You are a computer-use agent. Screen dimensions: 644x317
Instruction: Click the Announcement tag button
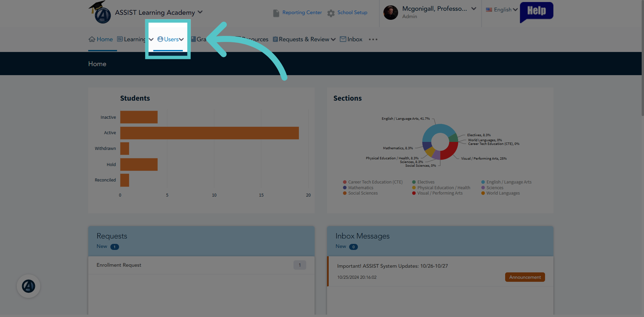525,277
